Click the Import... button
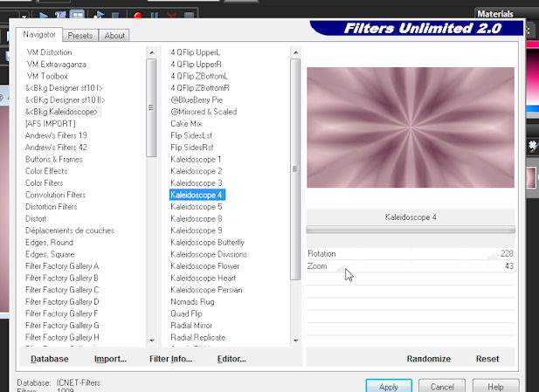The width and height of the screenshot is (539, 392). point(110,359)
